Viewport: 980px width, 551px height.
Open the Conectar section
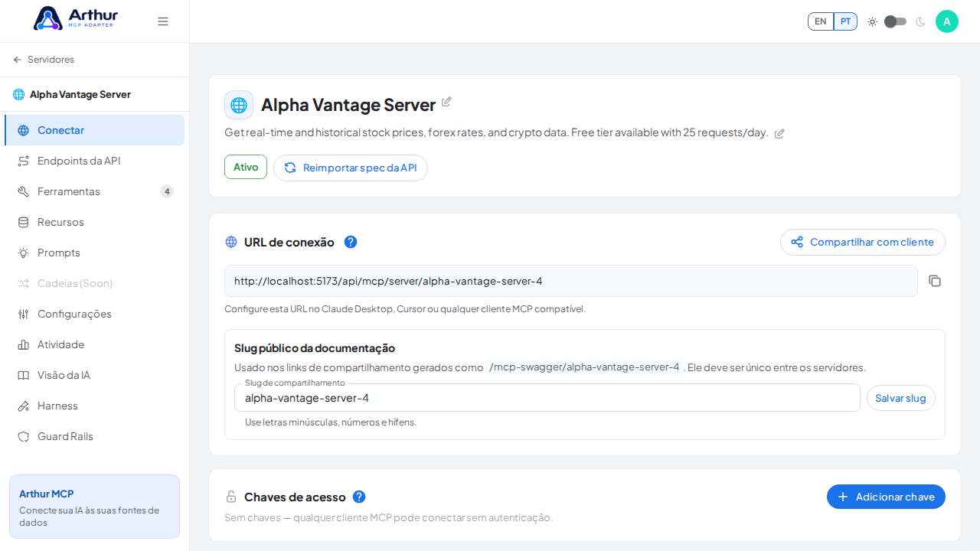pos(94,130)
